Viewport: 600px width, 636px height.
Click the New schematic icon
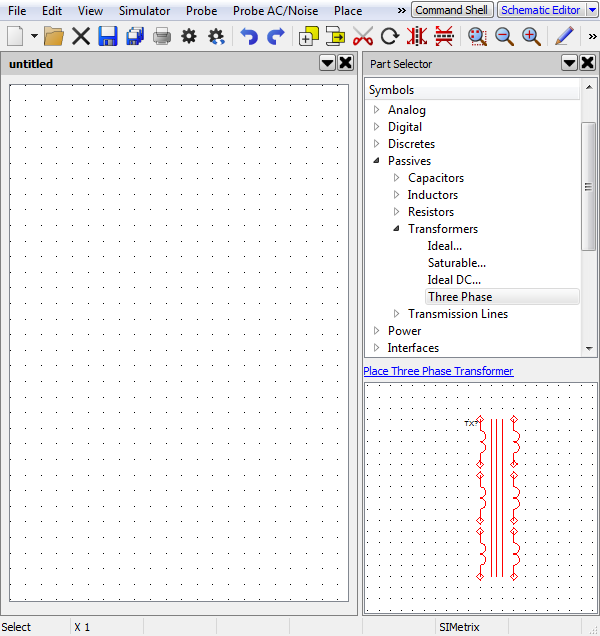[x=15, y=36]
